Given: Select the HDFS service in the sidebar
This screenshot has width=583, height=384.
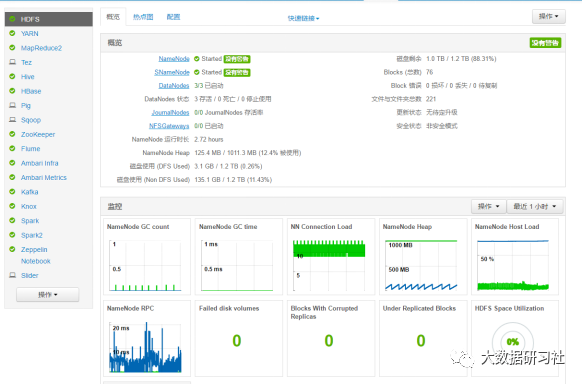Looking at the screenshot, I should pos(49,19).
